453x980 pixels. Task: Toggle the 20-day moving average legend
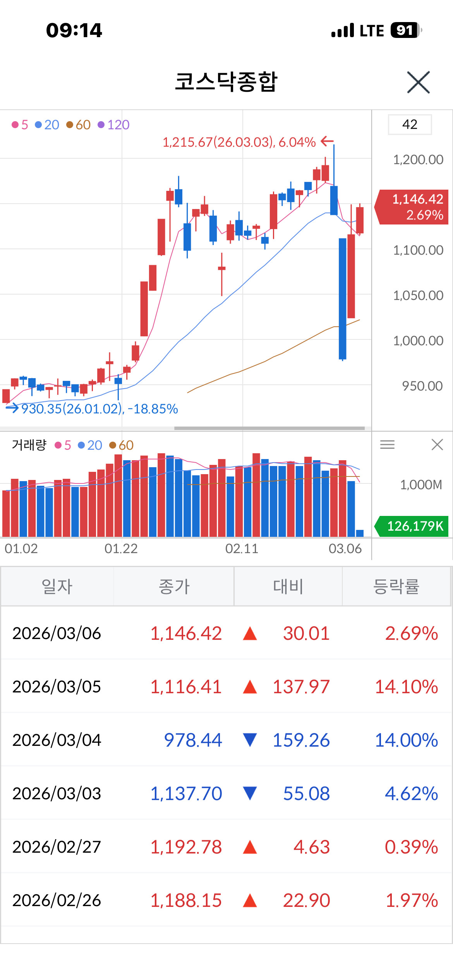(x=47, y=125)
